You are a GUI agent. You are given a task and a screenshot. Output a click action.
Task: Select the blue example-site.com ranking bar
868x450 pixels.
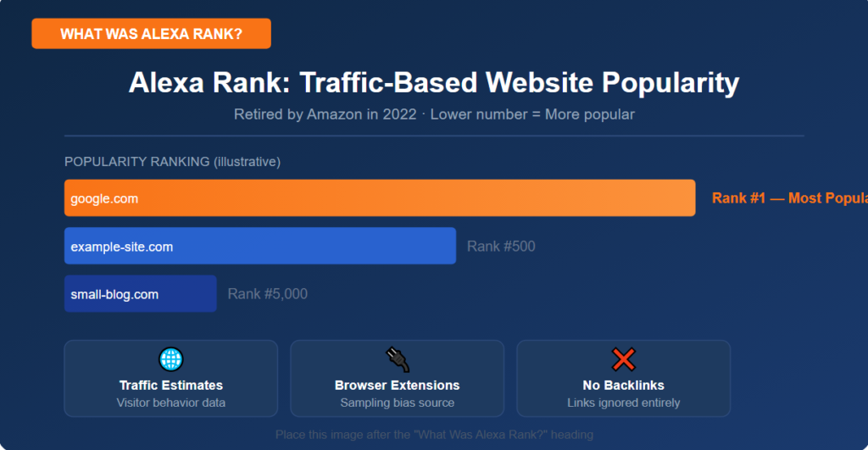pyautogui.click(x=260, y=246)
